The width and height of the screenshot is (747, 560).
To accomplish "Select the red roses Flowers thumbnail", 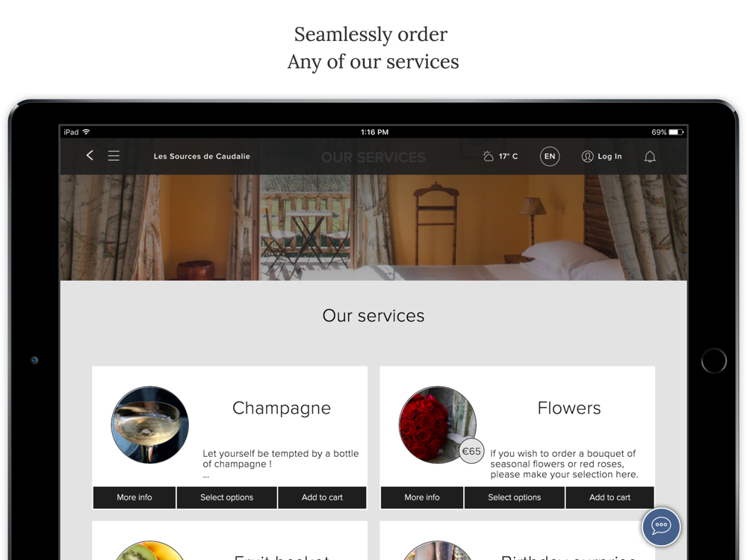I will 437,425.
